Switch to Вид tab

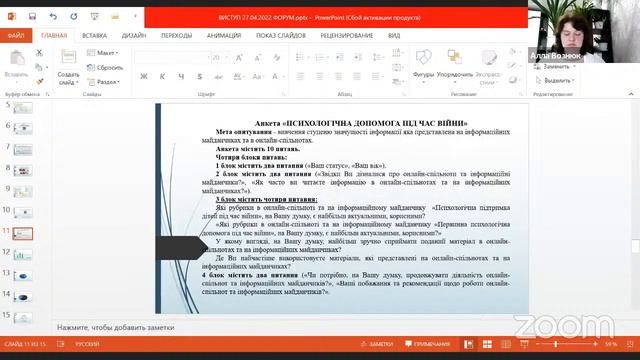pos(394,36)
